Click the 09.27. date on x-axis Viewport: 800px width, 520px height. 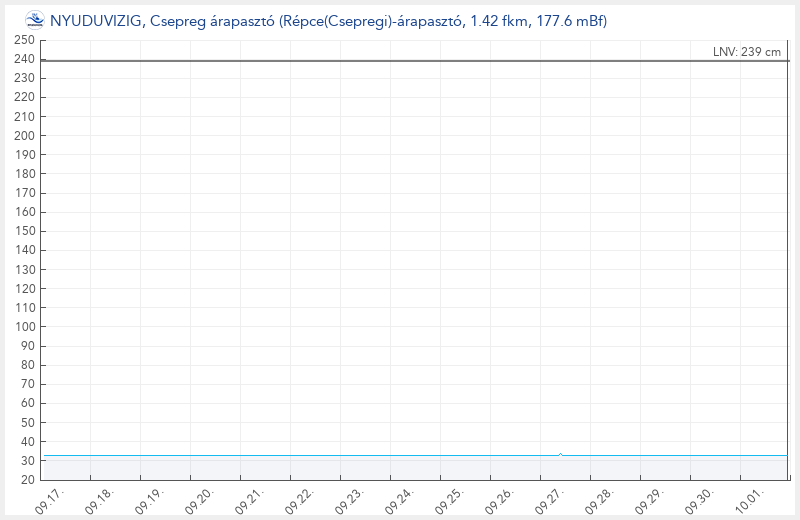pos(547,500)
